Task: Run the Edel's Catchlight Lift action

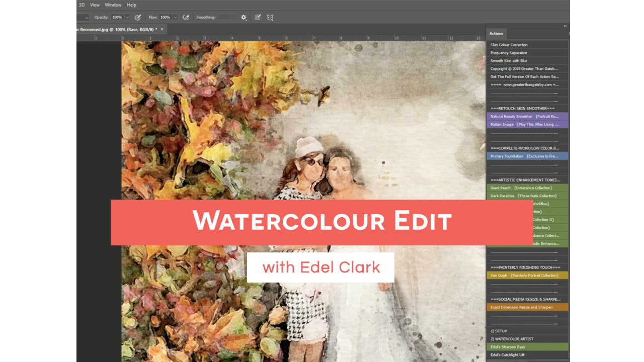Action: (x=527, y=355)
